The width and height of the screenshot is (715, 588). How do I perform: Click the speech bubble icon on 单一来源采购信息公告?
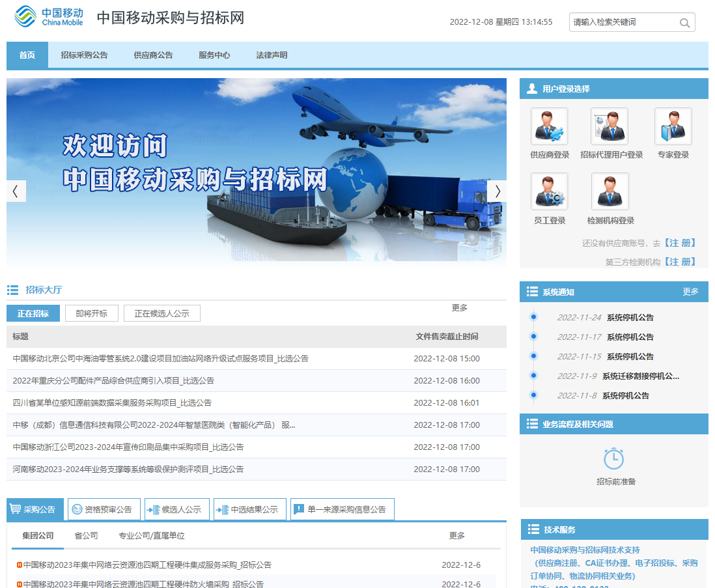(x=299, y=509)
